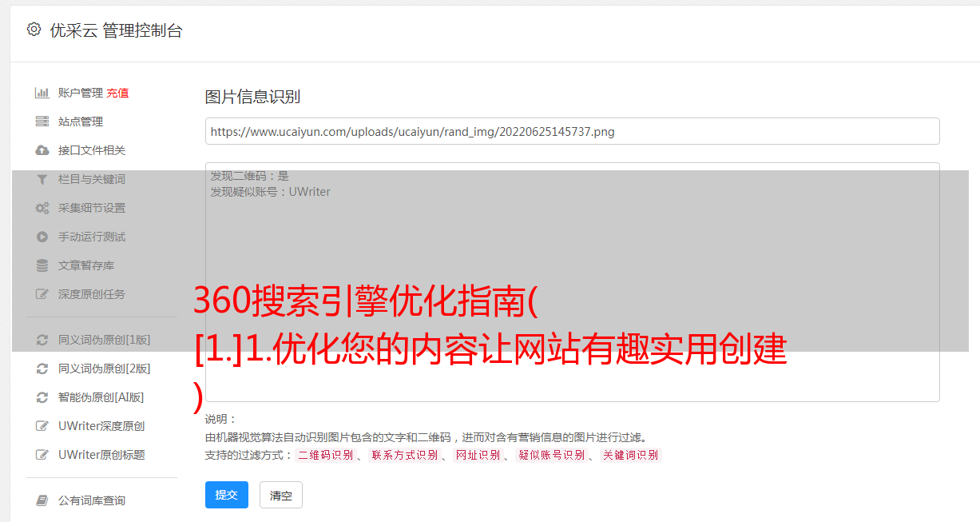Open the 账户管理 menu item
This screenshot has width=980, height=522.
[x=81, y=93]
